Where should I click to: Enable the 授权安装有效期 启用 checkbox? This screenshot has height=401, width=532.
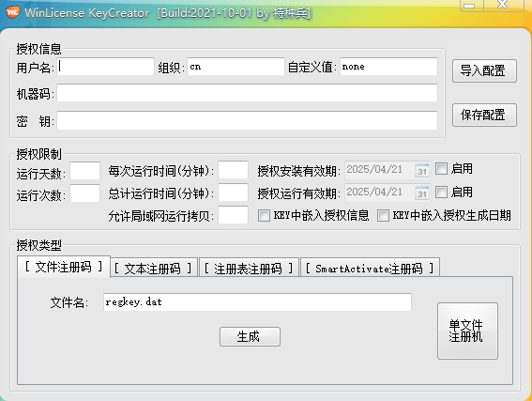[441, 169]
